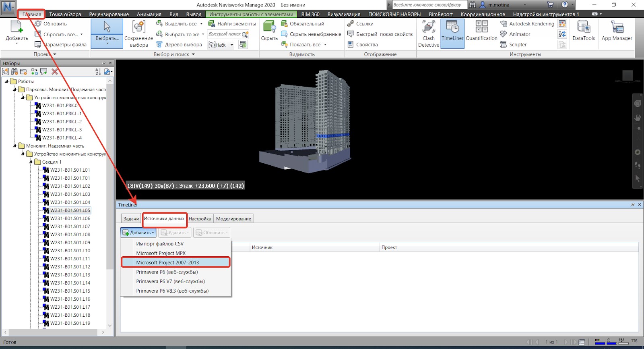Screen dimensions: 644x349
Task: Open the Sheet Browser icon in status bar
Action: 582,343
